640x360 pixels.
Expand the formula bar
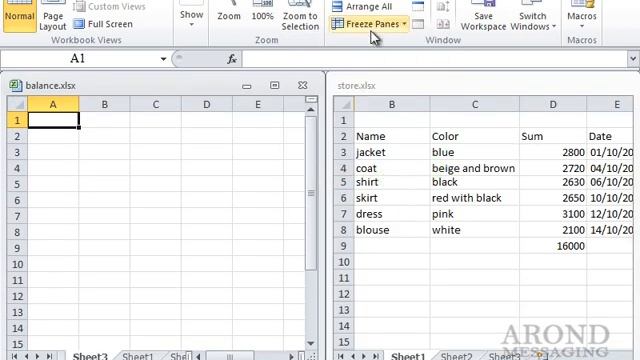633,59
